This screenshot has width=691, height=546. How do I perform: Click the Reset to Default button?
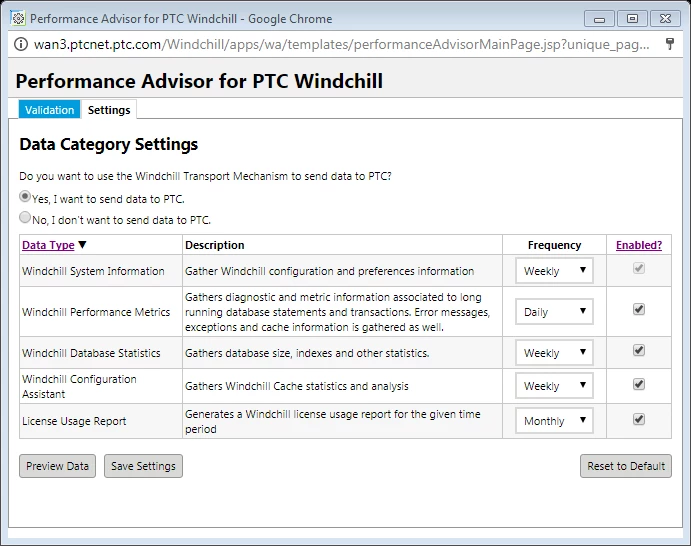tap(626, 466)
